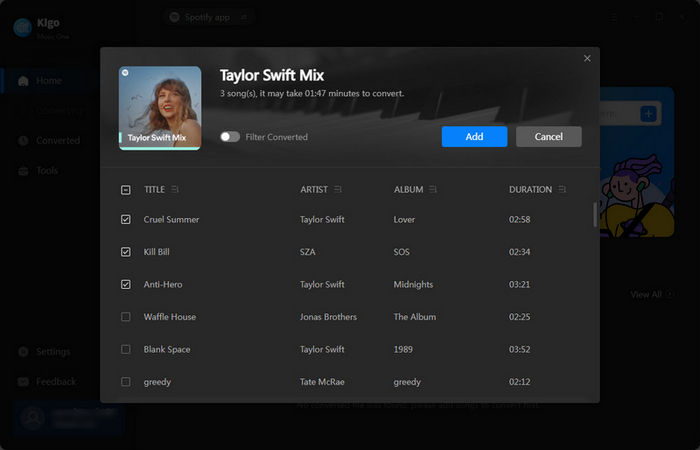Click the Cancel button
This screenshot has width=700, height=450.
549,137
